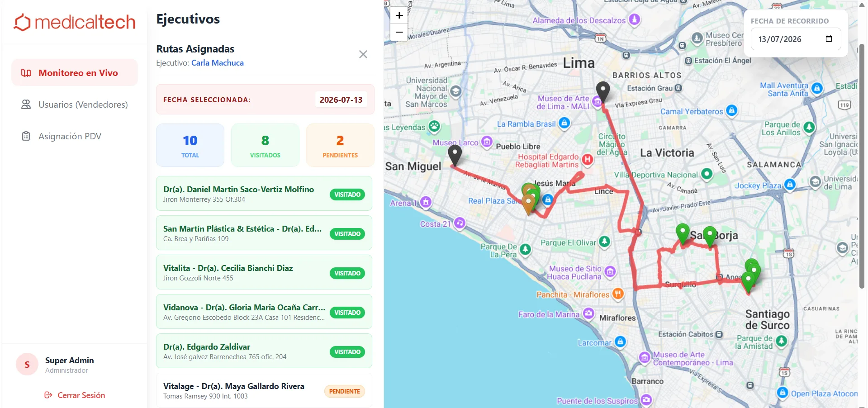Click the medicaltech logo
The width and height of the screenshot is (868, 408).
pos(75,22)
